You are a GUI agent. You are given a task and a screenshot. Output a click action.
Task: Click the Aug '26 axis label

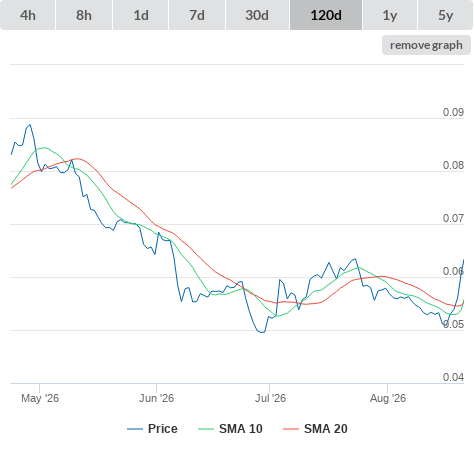tap(388, 398)
